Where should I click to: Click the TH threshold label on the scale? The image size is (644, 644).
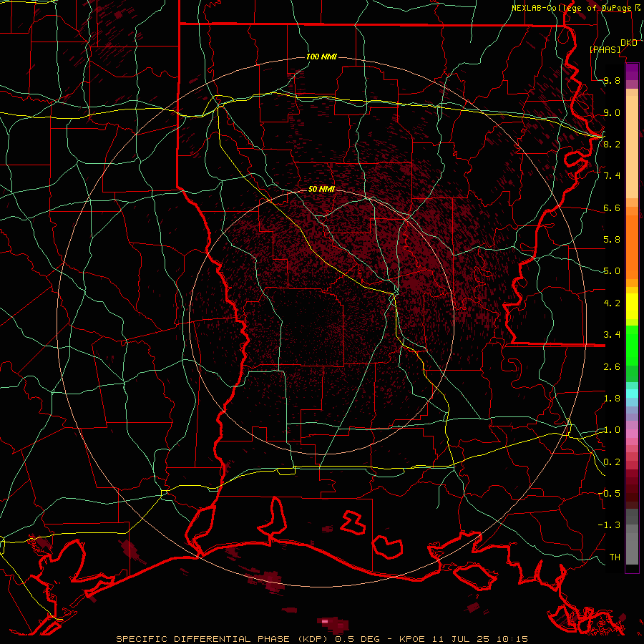[x=615, y=557]
